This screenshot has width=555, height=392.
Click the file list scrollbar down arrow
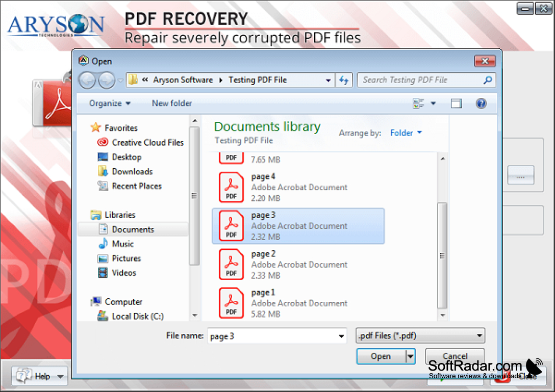point(442,315)
